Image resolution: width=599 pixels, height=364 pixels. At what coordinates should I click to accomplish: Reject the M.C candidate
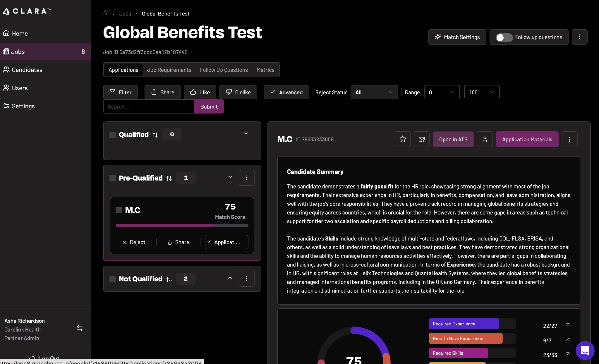point(134,242)
